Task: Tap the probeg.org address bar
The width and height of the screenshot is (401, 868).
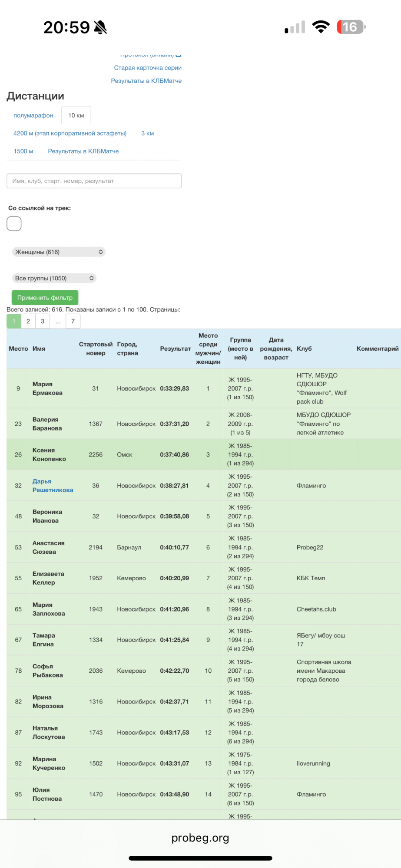Action: click(x=200, y=838)
